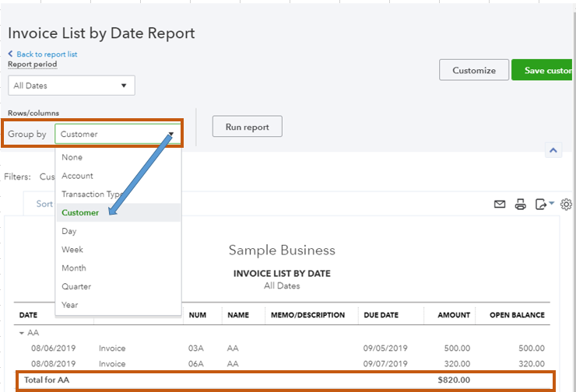Select None in Group by list
The height and width of the screenshot is (392, 576).
coord(72,157)
